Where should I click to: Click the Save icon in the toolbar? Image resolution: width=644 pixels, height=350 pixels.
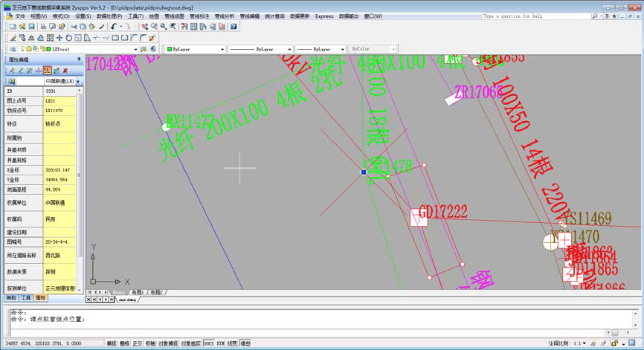click(x=32, y=26)
